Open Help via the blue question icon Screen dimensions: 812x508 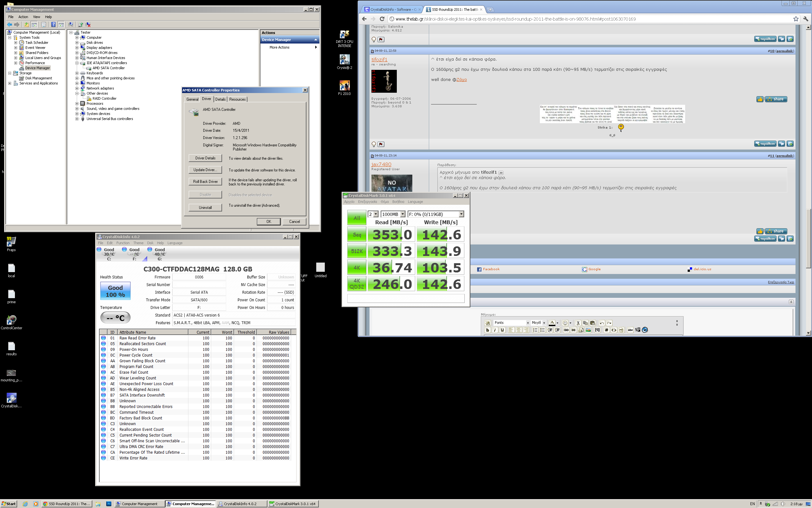click(54, 24)
